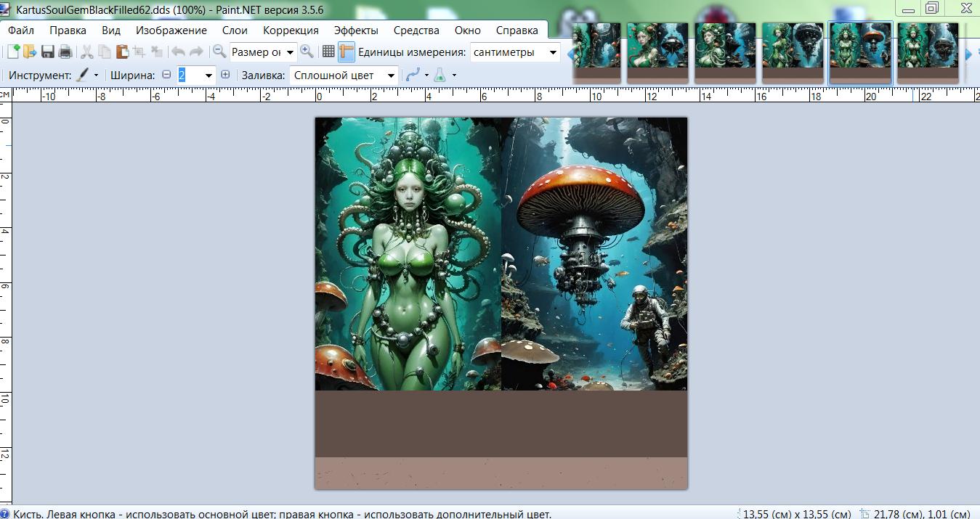
Task: Select the first thumbnail in the image strip
Action: tap(596, 52)
